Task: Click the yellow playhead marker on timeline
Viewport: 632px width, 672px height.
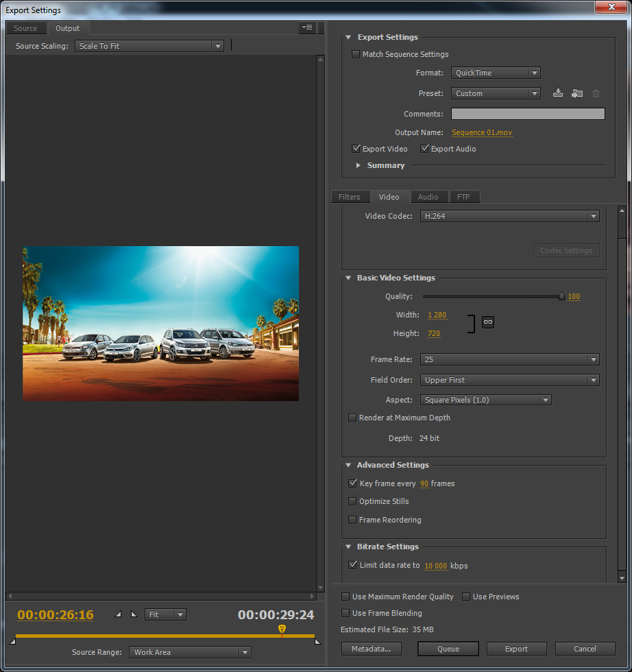Action: [282, 628]
